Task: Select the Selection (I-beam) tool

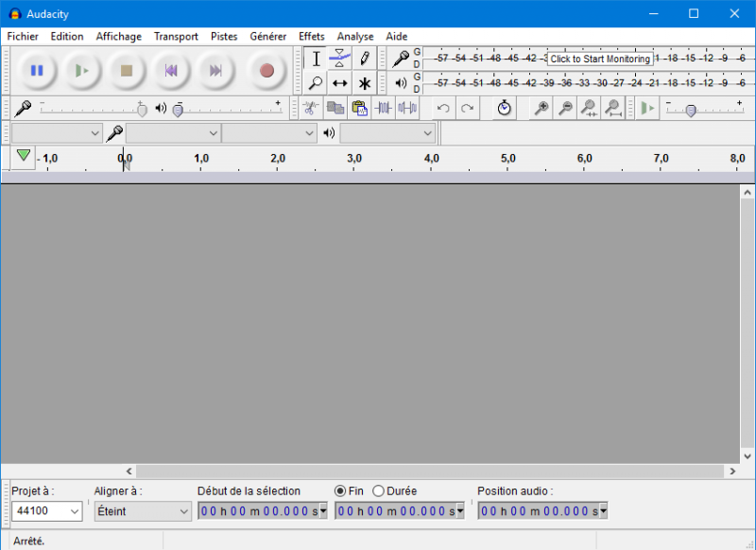Action: 316,59
